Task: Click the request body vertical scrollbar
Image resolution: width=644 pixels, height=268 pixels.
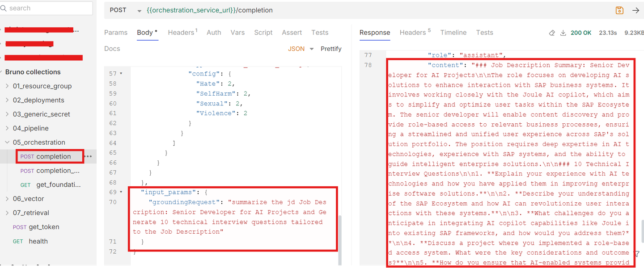Action: [339, 240]
